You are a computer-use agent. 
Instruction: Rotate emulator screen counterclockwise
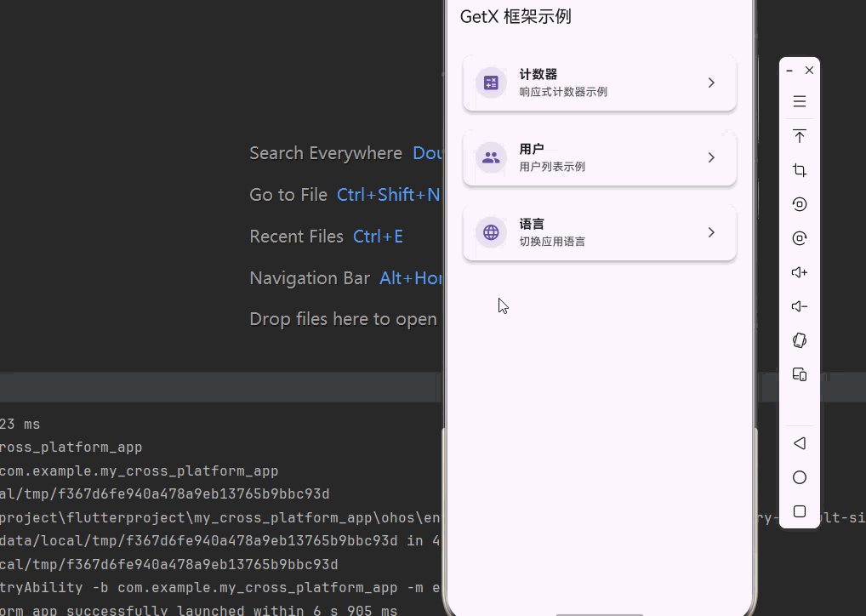click(x=799, y=204)
